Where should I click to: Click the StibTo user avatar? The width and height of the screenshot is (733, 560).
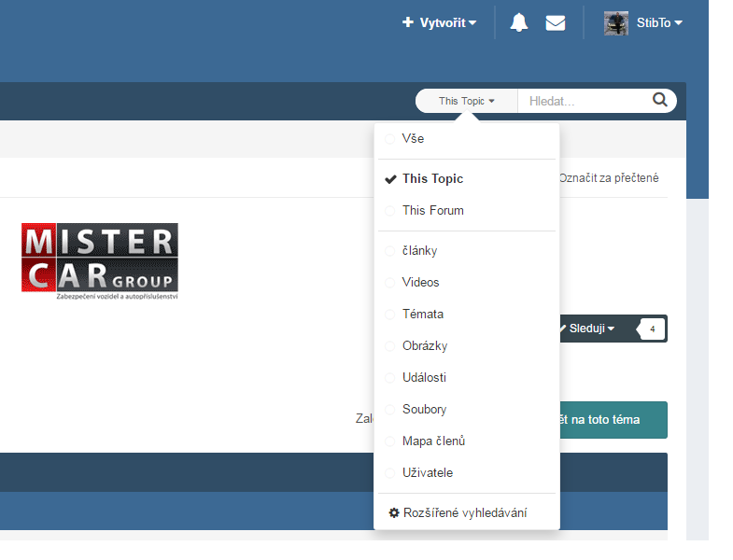pos(615,23)
